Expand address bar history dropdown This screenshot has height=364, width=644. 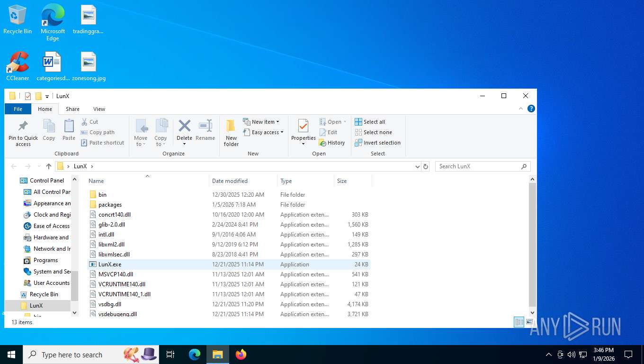point(417,166)
